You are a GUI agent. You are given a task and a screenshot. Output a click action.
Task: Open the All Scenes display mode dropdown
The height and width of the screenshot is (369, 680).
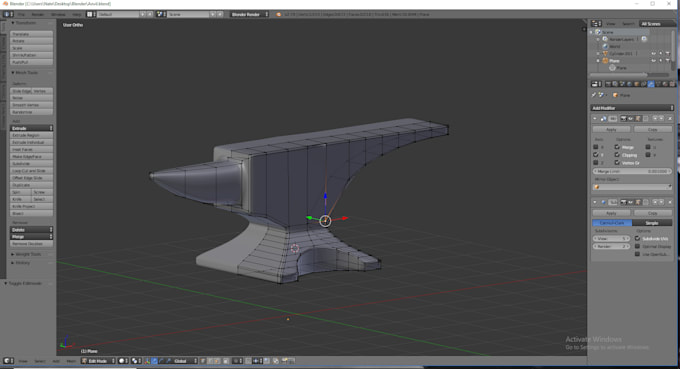pos(656,23)
